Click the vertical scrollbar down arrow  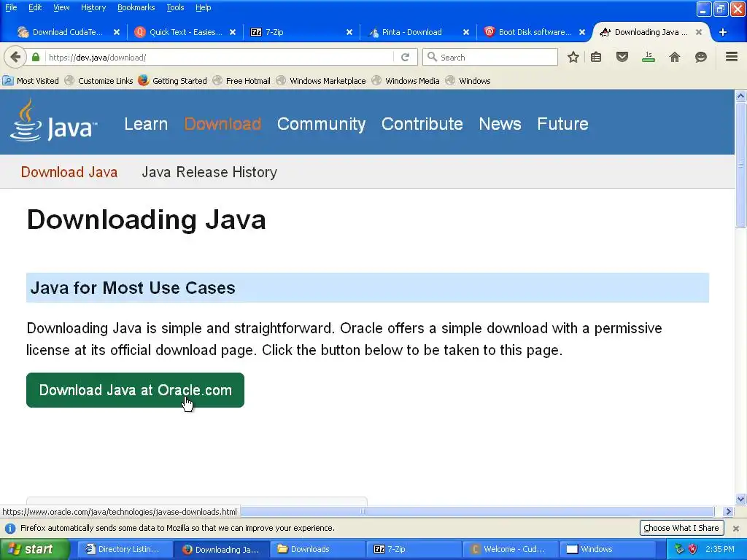[x=740, y=499]
